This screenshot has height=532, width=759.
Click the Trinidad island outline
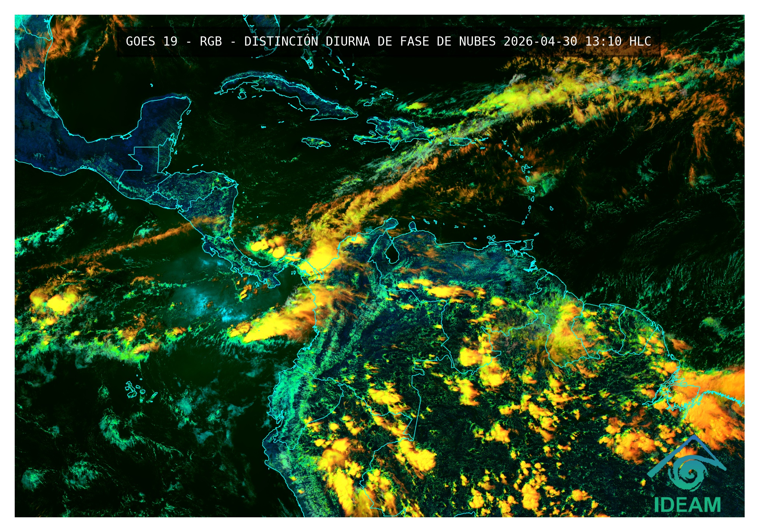pos(528,244)
